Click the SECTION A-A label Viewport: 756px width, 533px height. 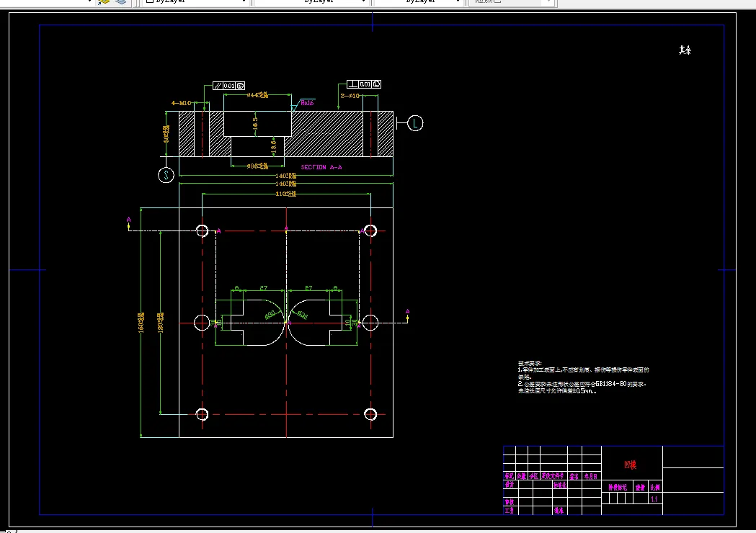point(321,167)
